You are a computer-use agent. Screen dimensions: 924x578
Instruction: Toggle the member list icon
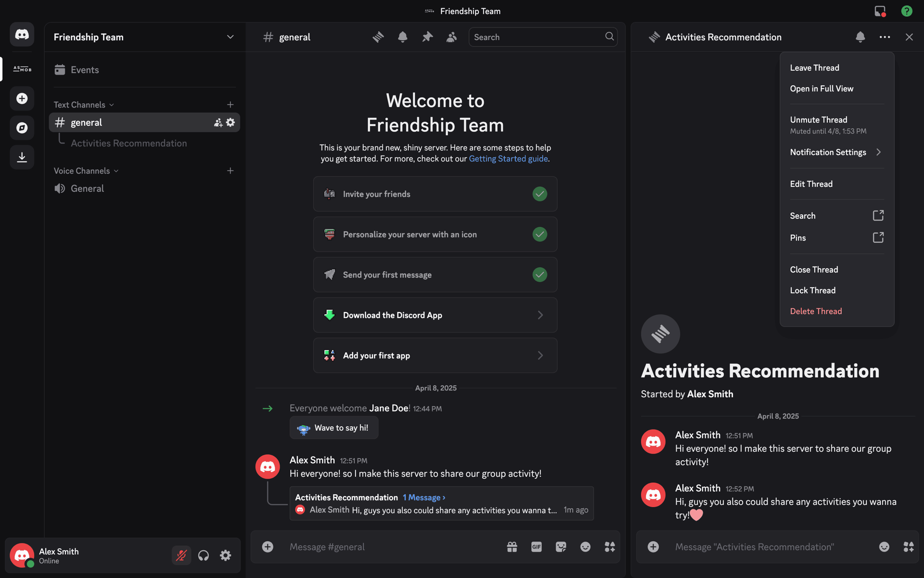pyautogui.click(x=451, y=37)
